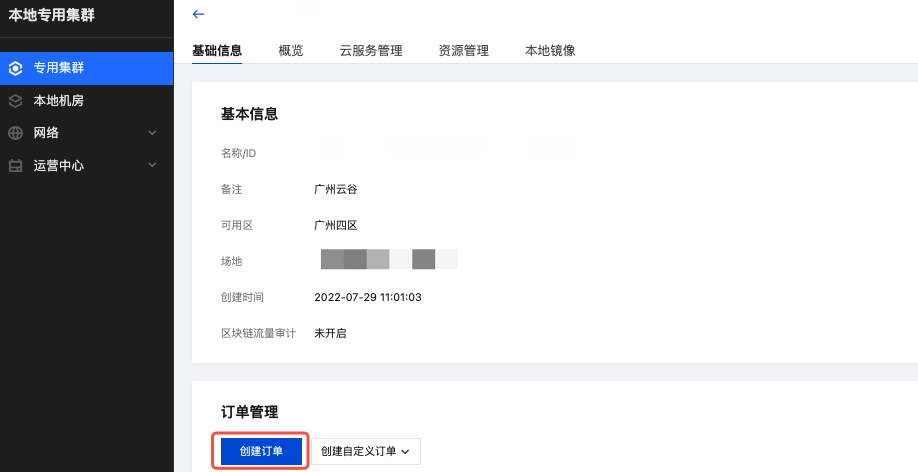The height and width of the screenshot is (472, 918).
Task: Click the 本地专用集群 sidebar title
Action: coord(52,15)
